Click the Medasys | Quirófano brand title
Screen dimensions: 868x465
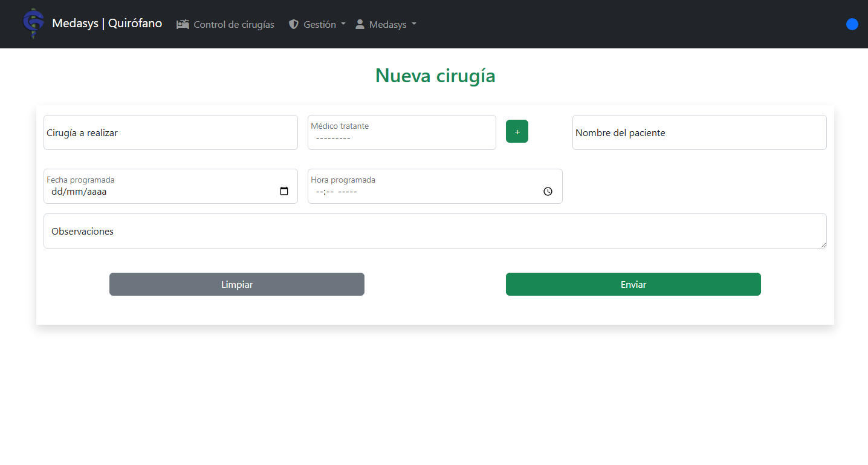click(107, 24)
